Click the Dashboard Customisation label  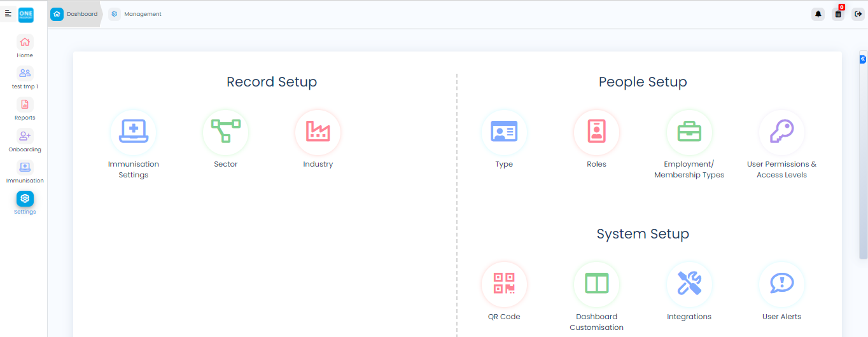597,322
